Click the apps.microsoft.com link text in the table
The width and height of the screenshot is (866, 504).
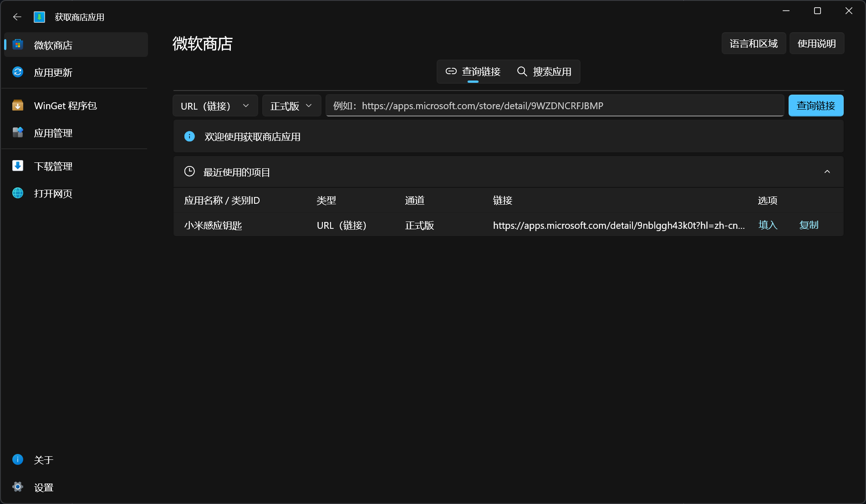pyautogui.click(x=619, y=225)
